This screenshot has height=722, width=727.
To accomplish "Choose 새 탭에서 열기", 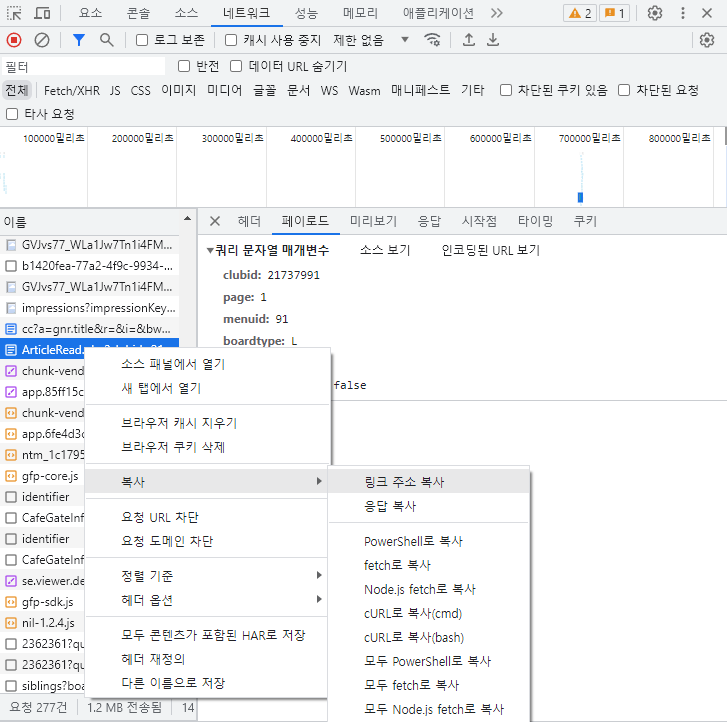I will click(207, 388).
